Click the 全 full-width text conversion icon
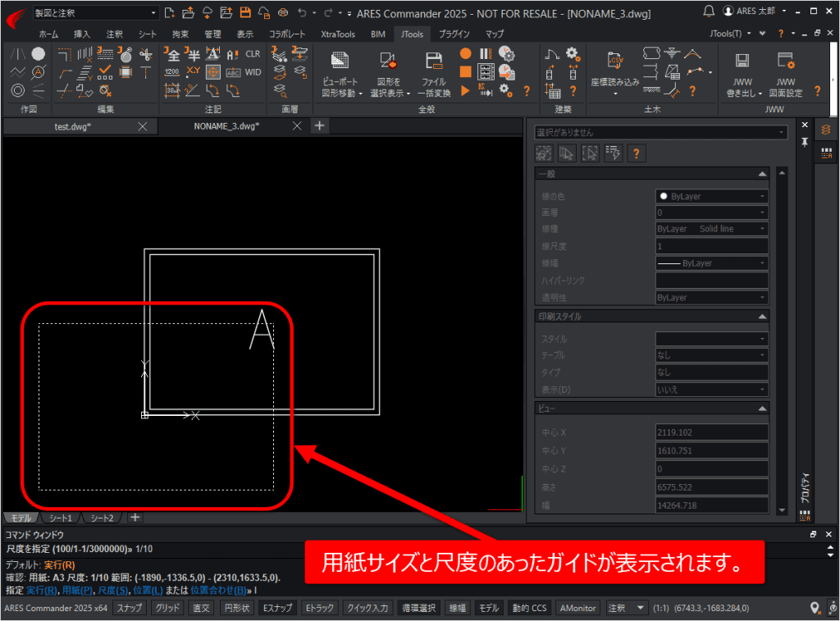The width and height of the screenshot is (840, 621). (172, 54)
